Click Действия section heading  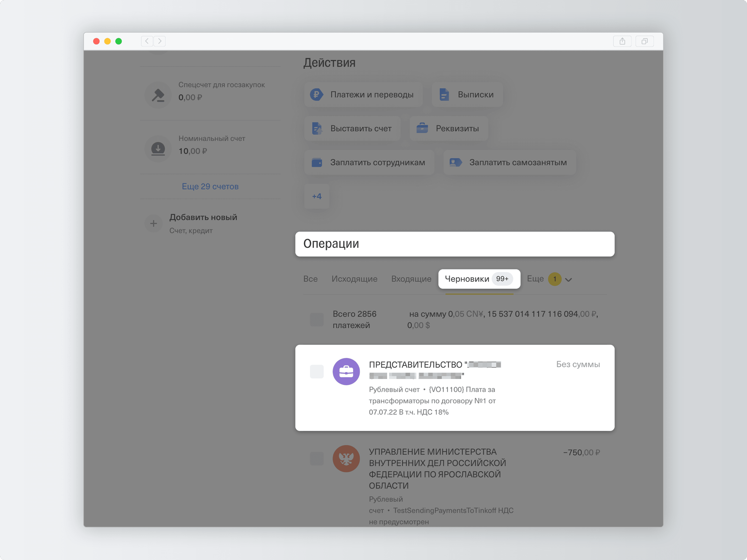pyautogui.click(x=329, y=63)
